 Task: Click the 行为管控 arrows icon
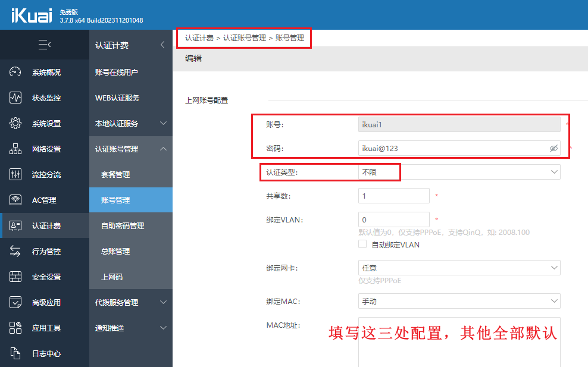click(15, 251)
